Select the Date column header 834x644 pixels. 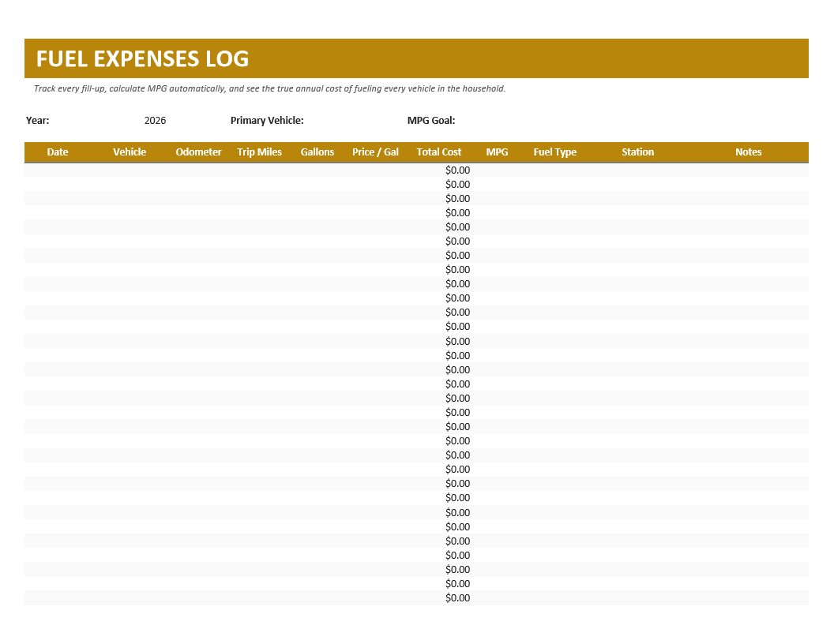pos(58,152)
